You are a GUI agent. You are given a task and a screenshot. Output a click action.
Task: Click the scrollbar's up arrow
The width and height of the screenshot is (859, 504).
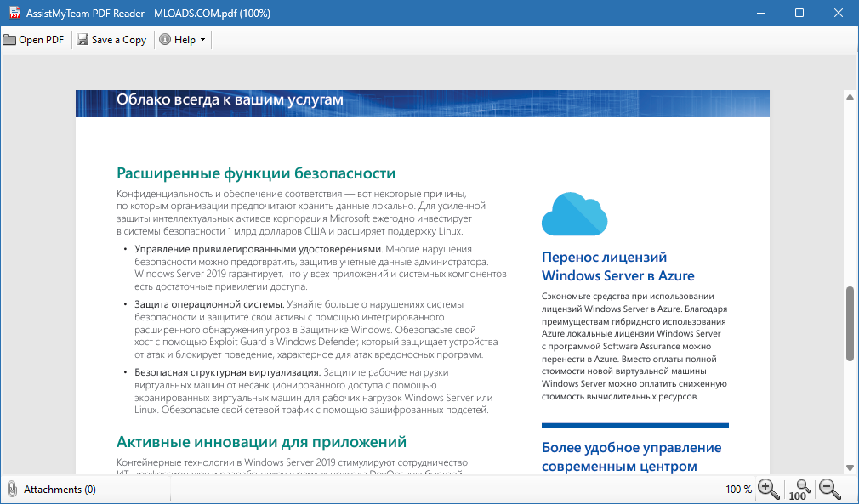tap(848, 97)
